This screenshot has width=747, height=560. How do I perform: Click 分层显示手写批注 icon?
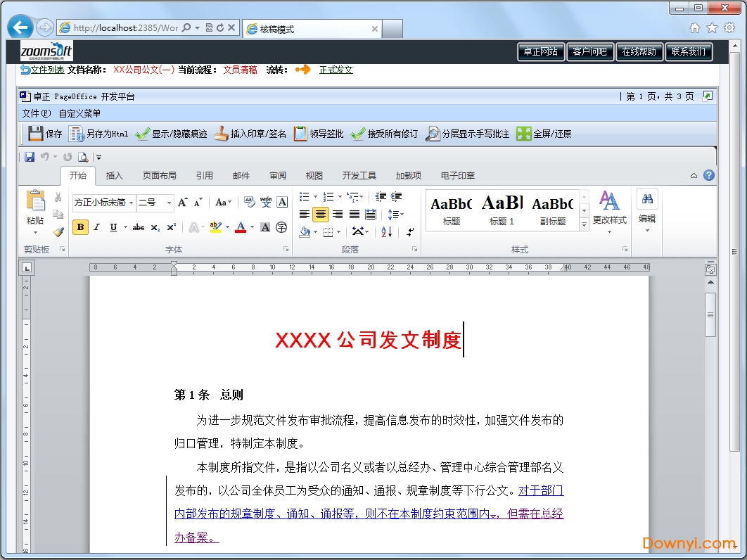point(433,134)
